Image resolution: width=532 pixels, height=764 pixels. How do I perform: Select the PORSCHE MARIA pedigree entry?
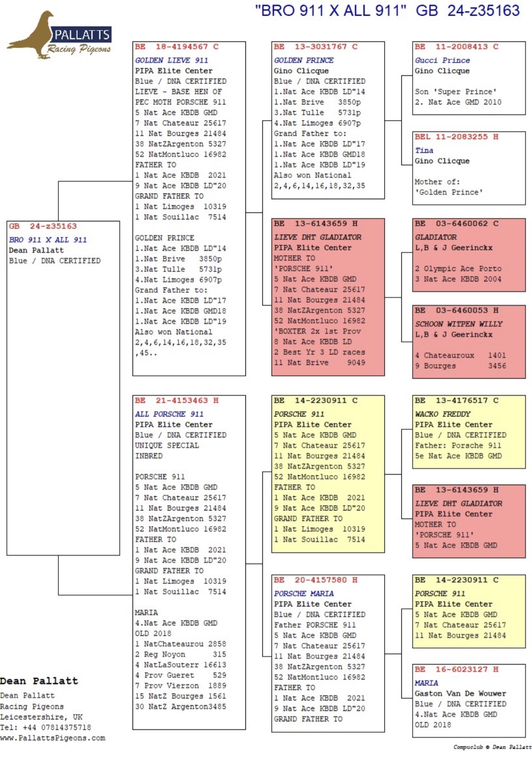[x=328, y=653]
